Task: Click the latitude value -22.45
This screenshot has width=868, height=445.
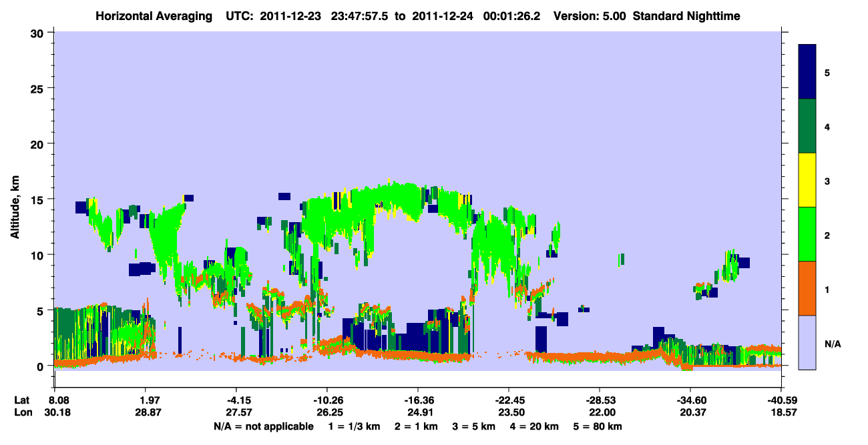Action: pyautogui.click(x=508, y=400)
